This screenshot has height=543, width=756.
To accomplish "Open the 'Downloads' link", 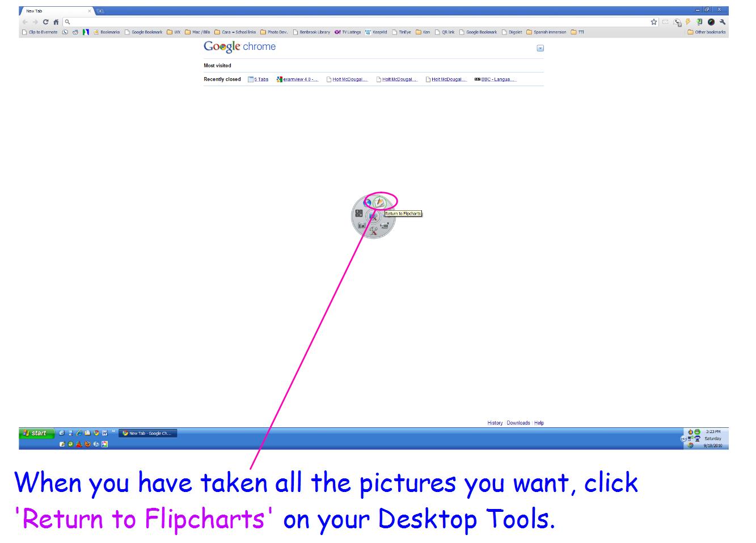I will tap(518, 422).
